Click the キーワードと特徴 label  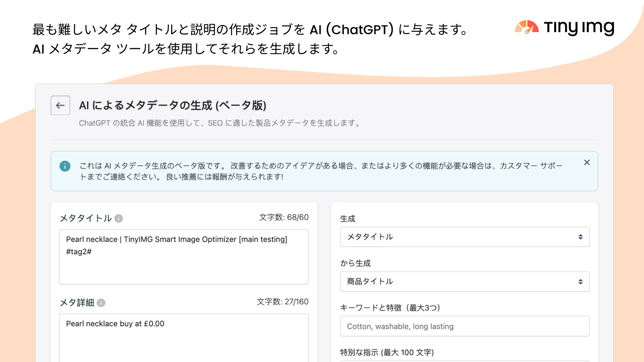click(390, 308)
